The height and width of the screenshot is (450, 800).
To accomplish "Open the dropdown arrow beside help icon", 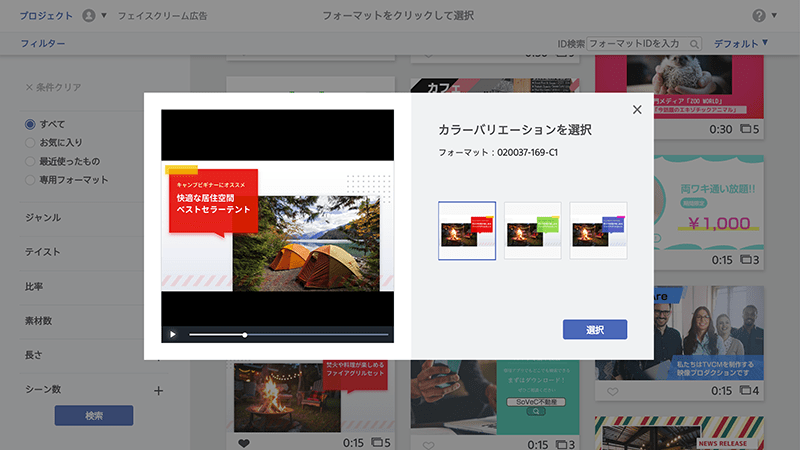I will 774,15.
